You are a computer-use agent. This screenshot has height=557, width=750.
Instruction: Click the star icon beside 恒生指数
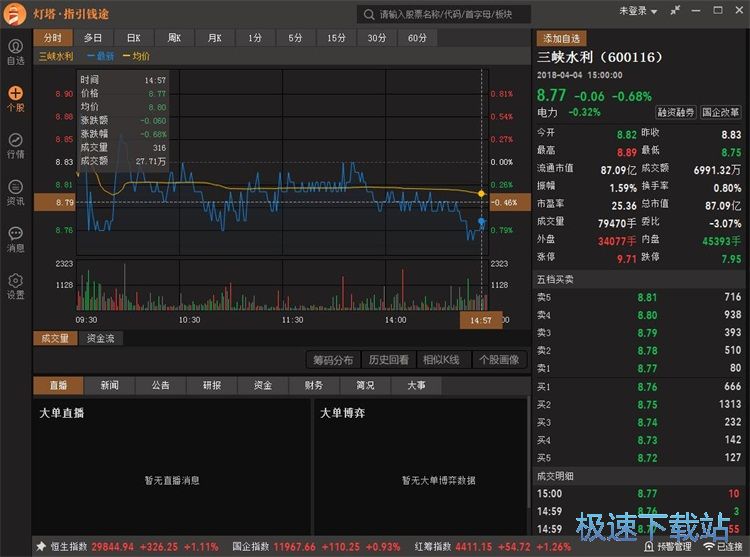tap(41, 547)
